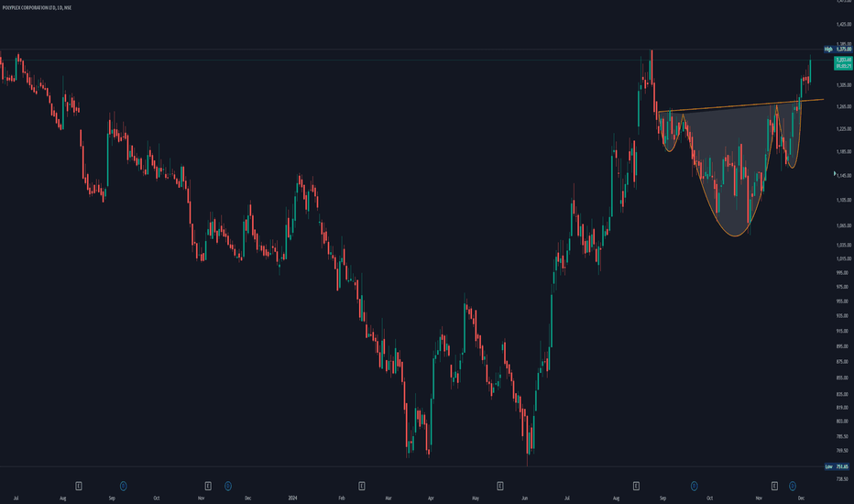Viewport: 854px width, 504px height.
Task: Open the earnings marker between Aug and Sep 2023
Action: tap(79, 486)
